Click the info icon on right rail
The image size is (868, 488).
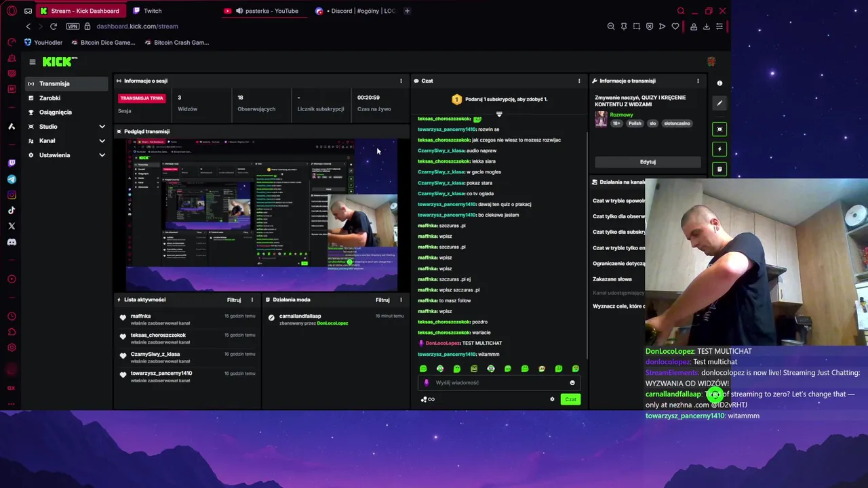[719, 83]
